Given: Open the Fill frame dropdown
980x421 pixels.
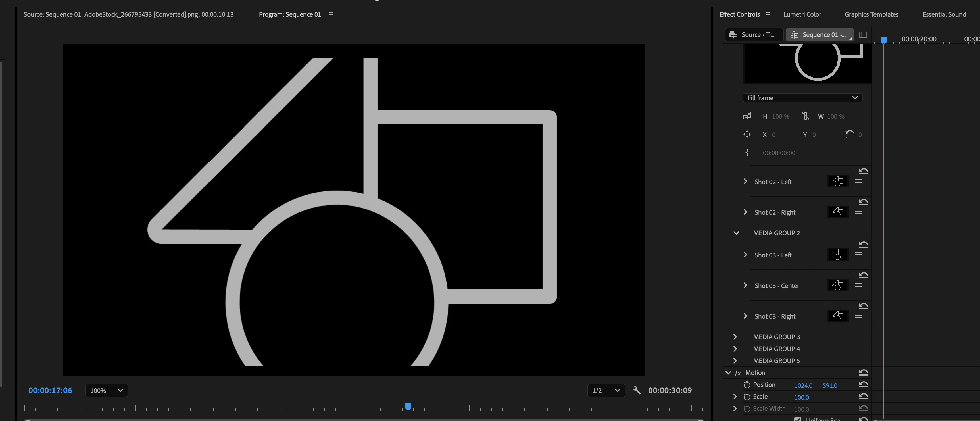Looking at the screenshot, I should click(x=802, y=98).
